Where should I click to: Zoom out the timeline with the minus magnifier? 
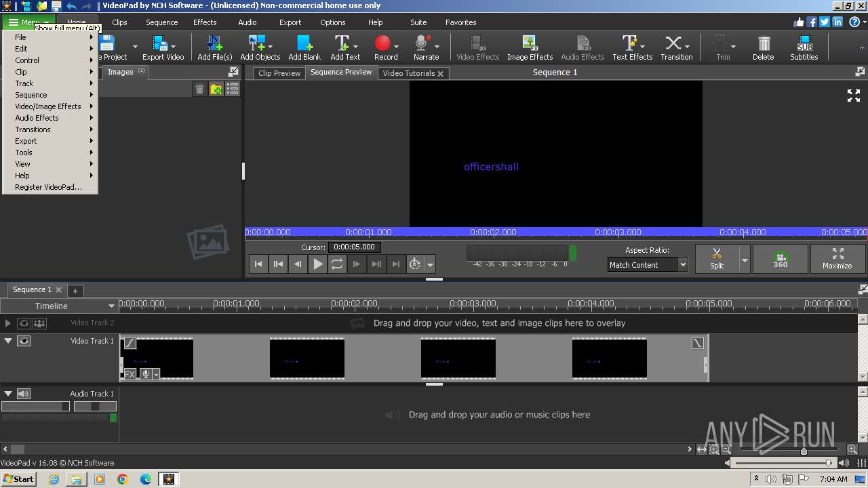(x=726, y=449)
